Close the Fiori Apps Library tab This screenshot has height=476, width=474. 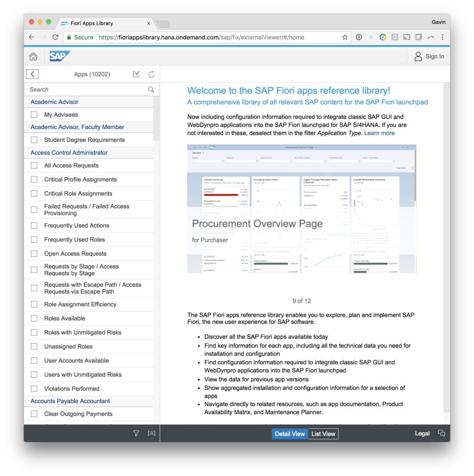pos(148,23)
